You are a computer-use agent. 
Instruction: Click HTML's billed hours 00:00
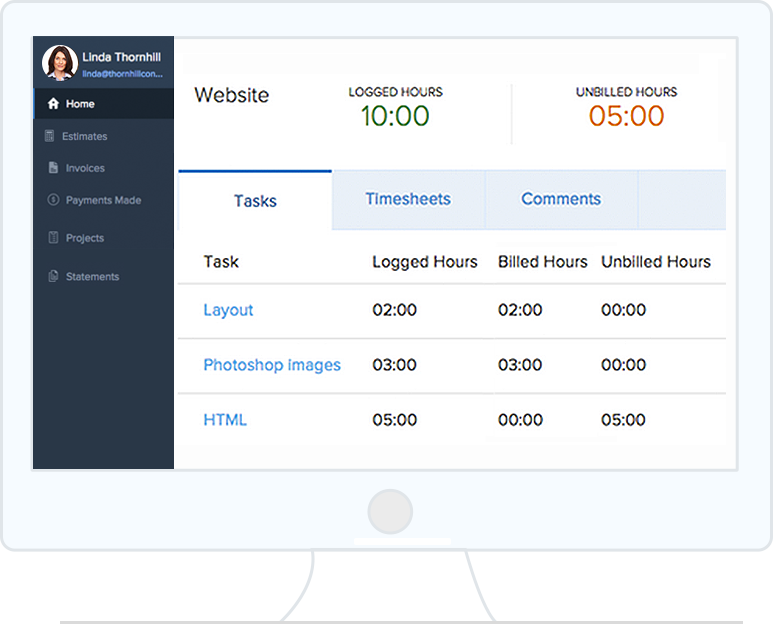[521, 420]
